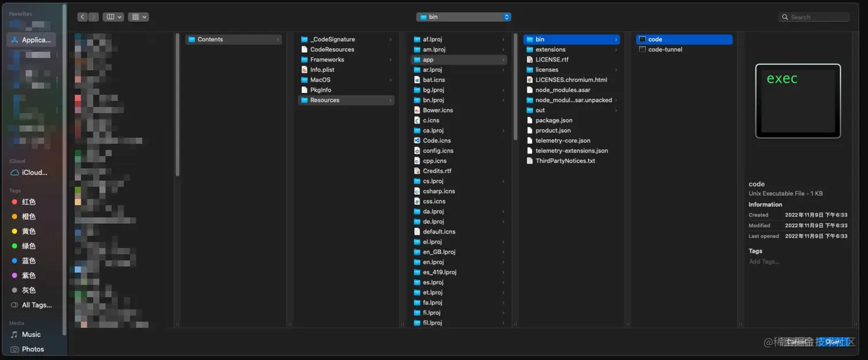Expand the chevron beside af.lproj
868x360 pixels.
(503, 40)
